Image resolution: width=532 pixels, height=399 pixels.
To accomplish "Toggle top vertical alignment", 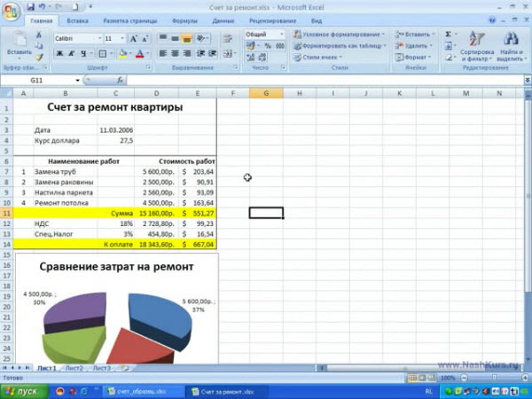I will (x=163, y=38).
